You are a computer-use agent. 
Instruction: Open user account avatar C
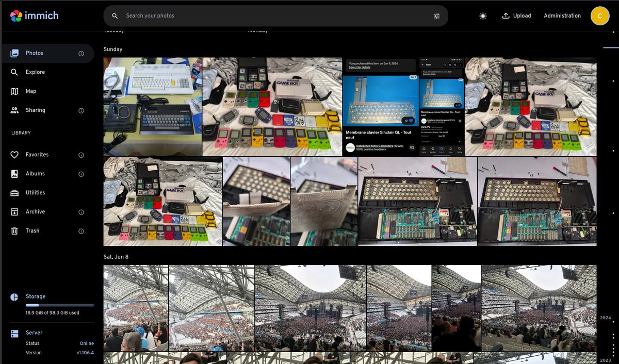point(600,16)
